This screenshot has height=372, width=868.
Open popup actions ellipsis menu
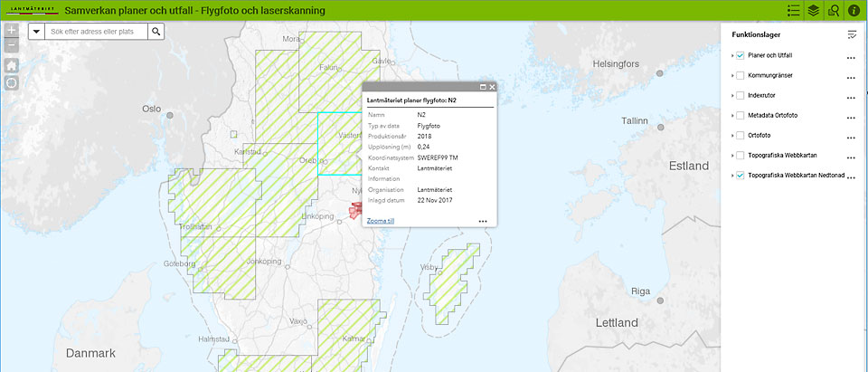(483, 221)
